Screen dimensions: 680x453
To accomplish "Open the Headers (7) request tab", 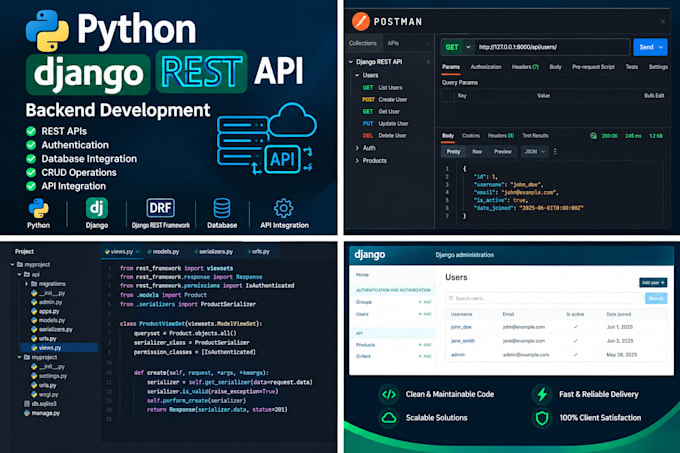I will pyautogui.click(x=525, y=67).
